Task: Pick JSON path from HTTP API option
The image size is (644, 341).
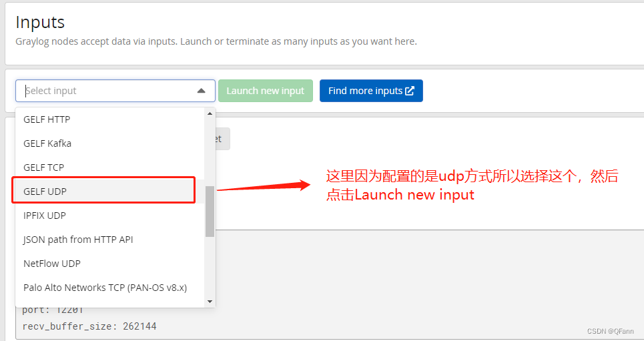Action: [x=109, y=240]
